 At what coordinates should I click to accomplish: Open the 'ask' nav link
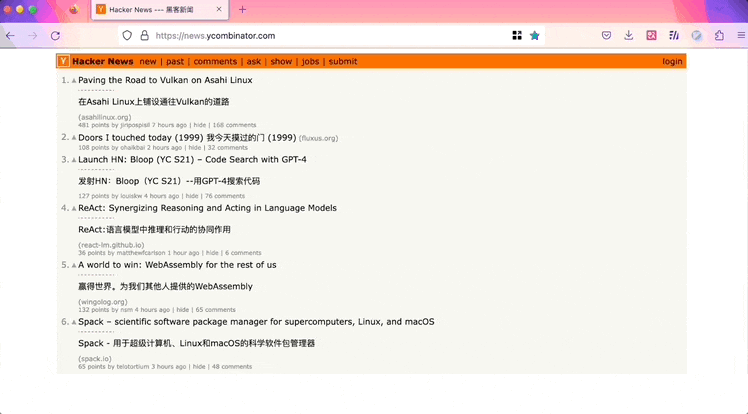[254, 62]
